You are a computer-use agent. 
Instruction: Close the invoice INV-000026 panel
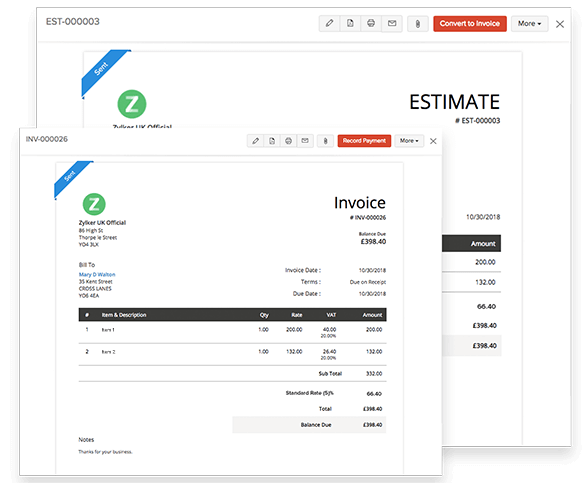pyautogui.click(x=433, y=141)
